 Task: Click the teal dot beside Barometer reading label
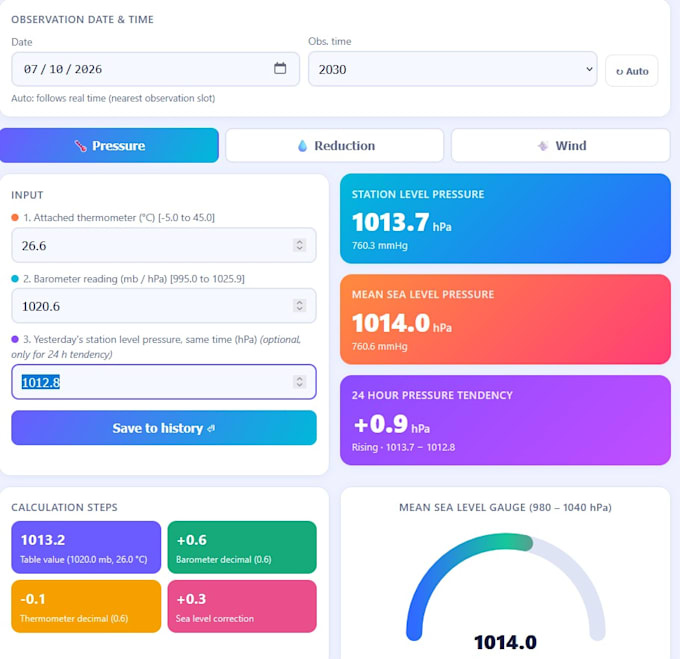click(15, 279)
